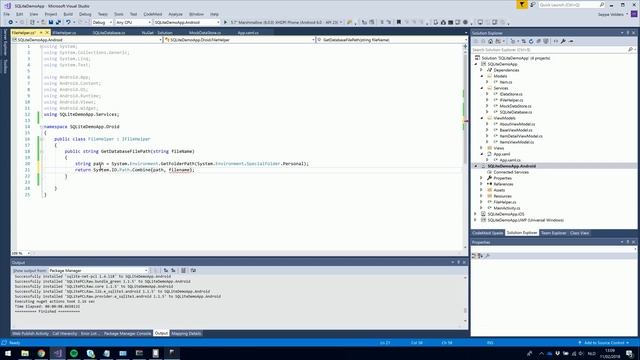640x360 pixels.
Task: Collapse the Services folder in Solution Explorer
Action: [x=482, y=88]
